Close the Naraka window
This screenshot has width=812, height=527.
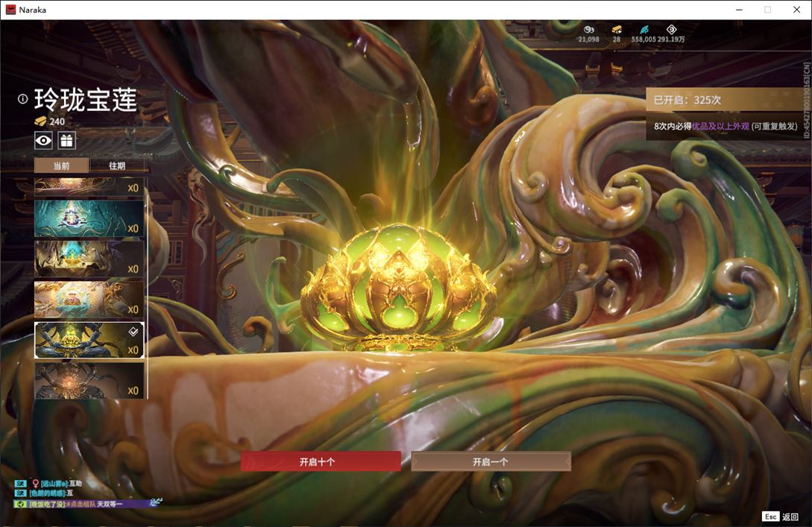(796, 10)
